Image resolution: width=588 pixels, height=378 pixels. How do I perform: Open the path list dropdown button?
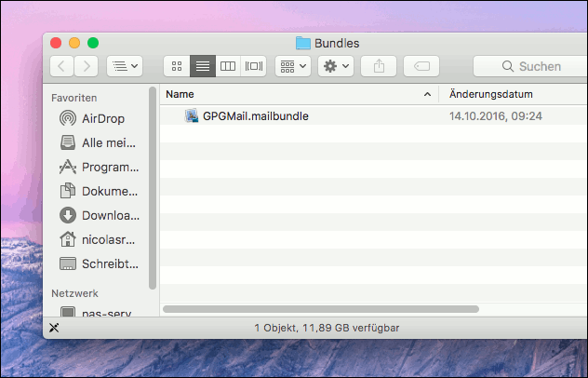point(124,66)
